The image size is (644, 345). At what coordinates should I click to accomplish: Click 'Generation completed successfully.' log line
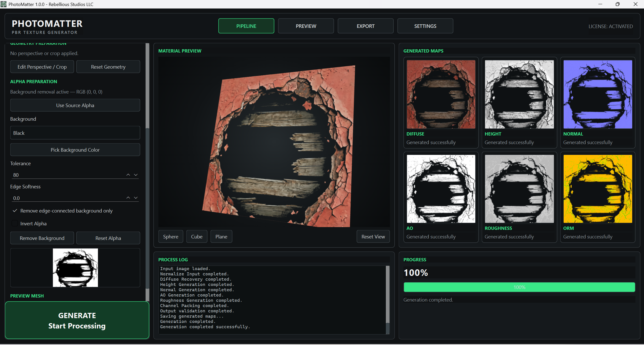point(205,327)
